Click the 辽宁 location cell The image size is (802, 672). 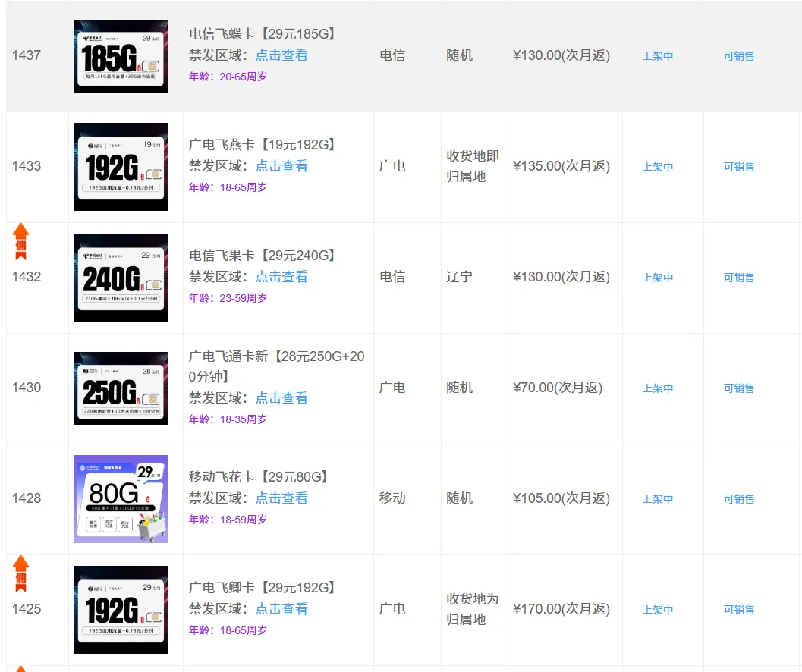459,277
